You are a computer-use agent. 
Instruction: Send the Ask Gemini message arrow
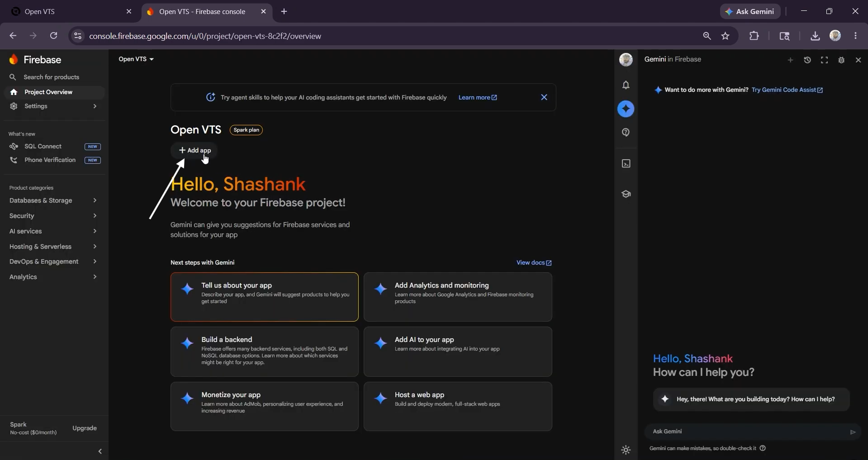(x=853, y=432)
